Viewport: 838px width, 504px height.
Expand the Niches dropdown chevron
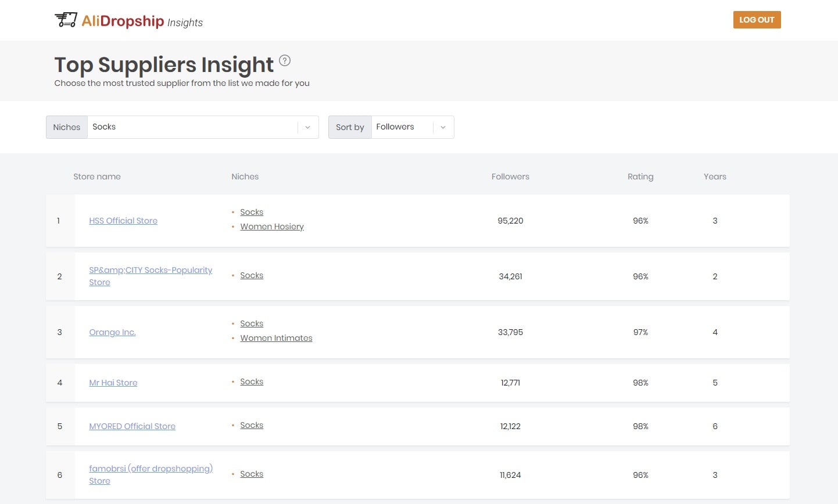tap(307, 127)
